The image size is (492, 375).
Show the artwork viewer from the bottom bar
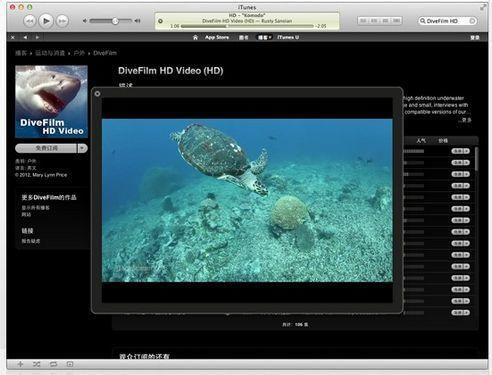click(70, 364)
